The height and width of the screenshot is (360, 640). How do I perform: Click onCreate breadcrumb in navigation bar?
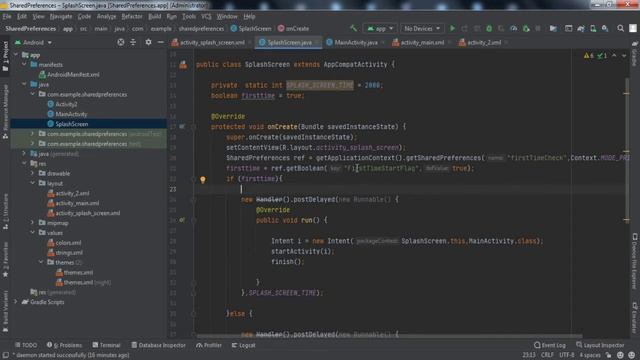[293, 28]
